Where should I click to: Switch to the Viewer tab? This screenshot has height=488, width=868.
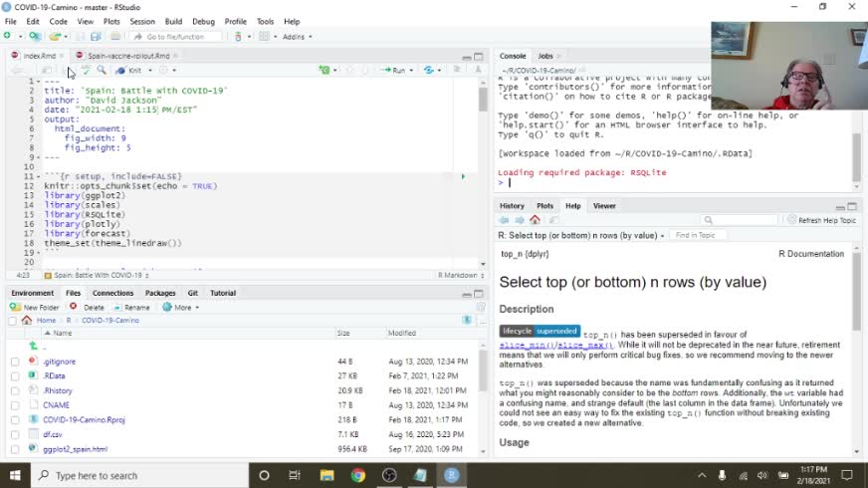point(604,206)
